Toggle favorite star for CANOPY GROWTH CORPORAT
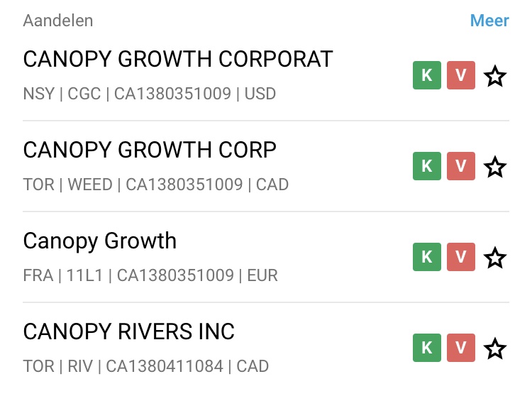Screen dimensions: 532x401 coord(494,75)
